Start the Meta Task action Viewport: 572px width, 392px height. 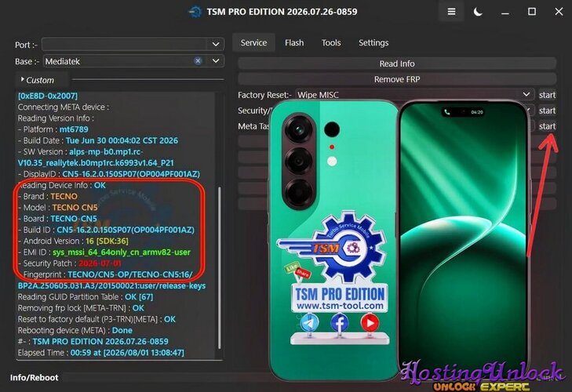coord(547,126)
